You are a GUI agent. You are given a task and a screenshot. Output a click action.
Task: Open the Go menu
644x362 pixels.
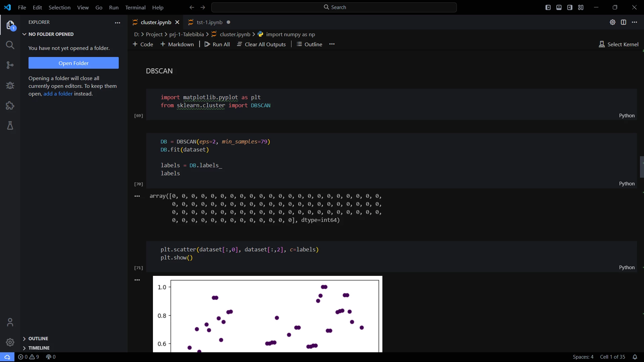point(99,7)
